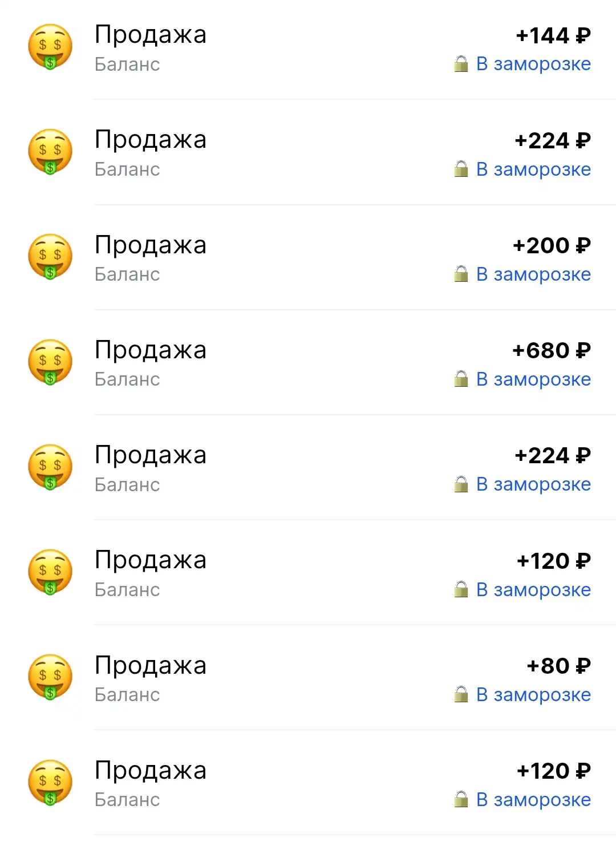Tap the money-face emoji of the +144 ₽ sale
Viewport: 616px width, 858px height.
pos(50,47)
